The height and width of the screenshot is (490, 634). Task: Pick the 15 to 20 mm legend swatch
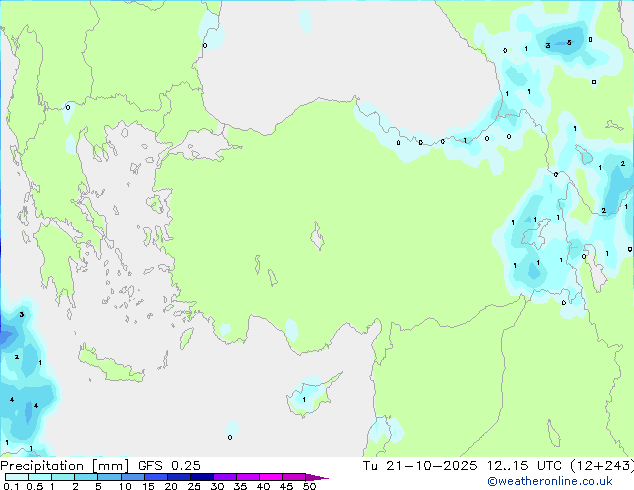[x=155, y=477]
